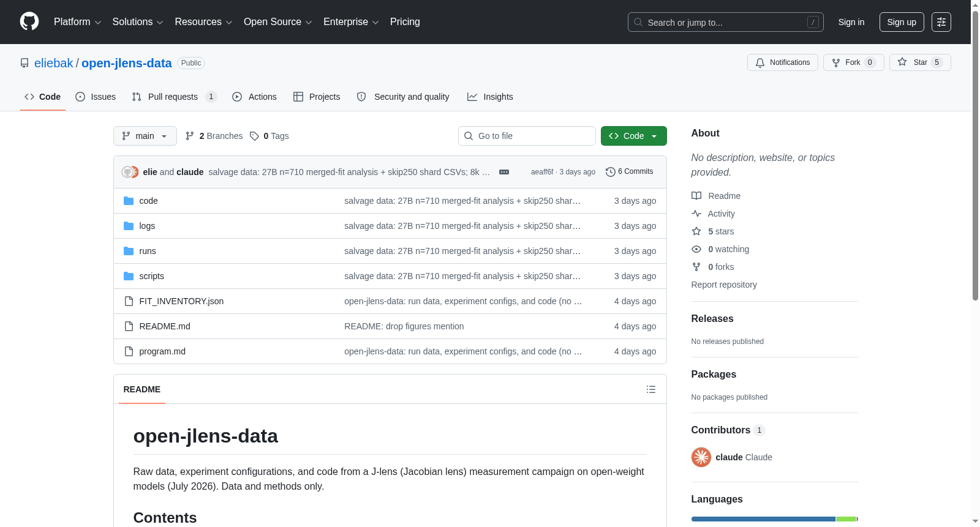980x527 pixels.
Task: Click the star icon in Star button
Action: (902, 62)
